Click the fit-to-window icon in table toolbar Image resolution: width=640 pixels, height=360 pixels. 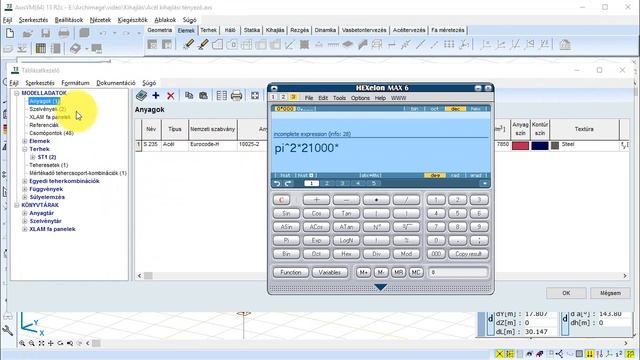[x=255, y=96]
